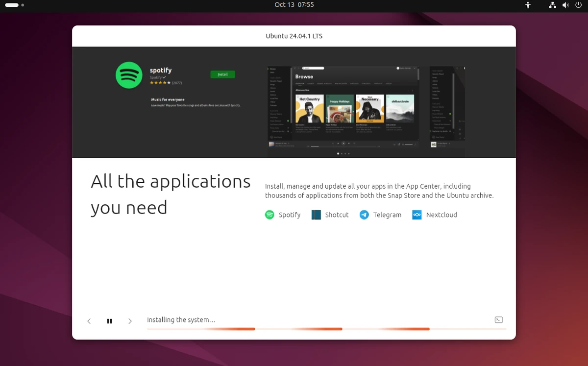Click the power icon in the top bar
Screen dimensions: 588x366
click(x=579, y=5)
